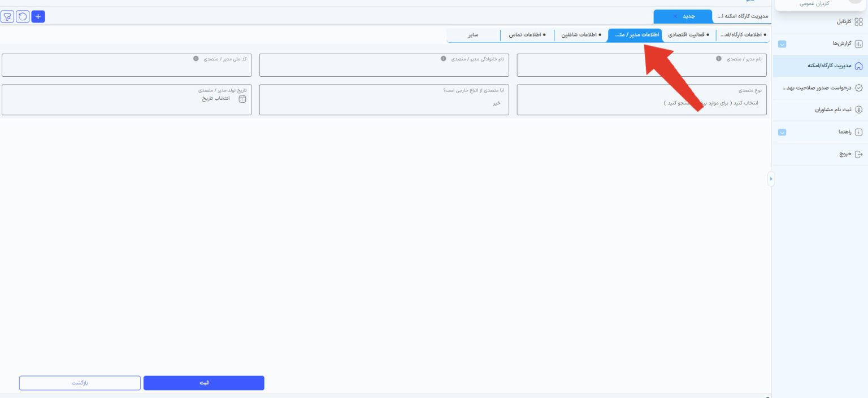Click the blue plus button to add new
868x398 pixels.
tap(38, 16)
